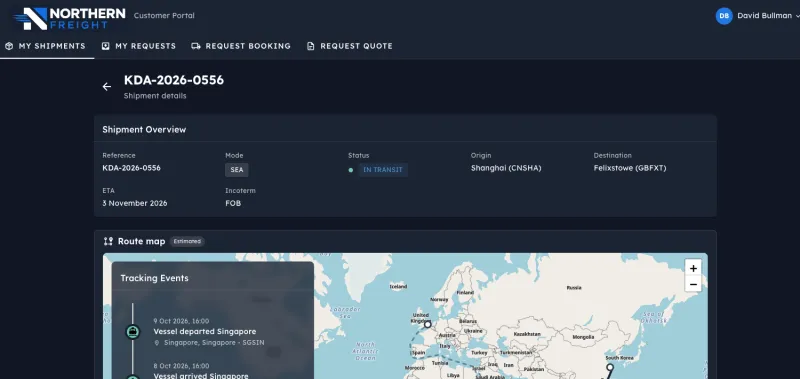Click the FOB incoterm value
The height and width of the screenshot is (379, 800).
pyautogui.click(x=233, y=203)
